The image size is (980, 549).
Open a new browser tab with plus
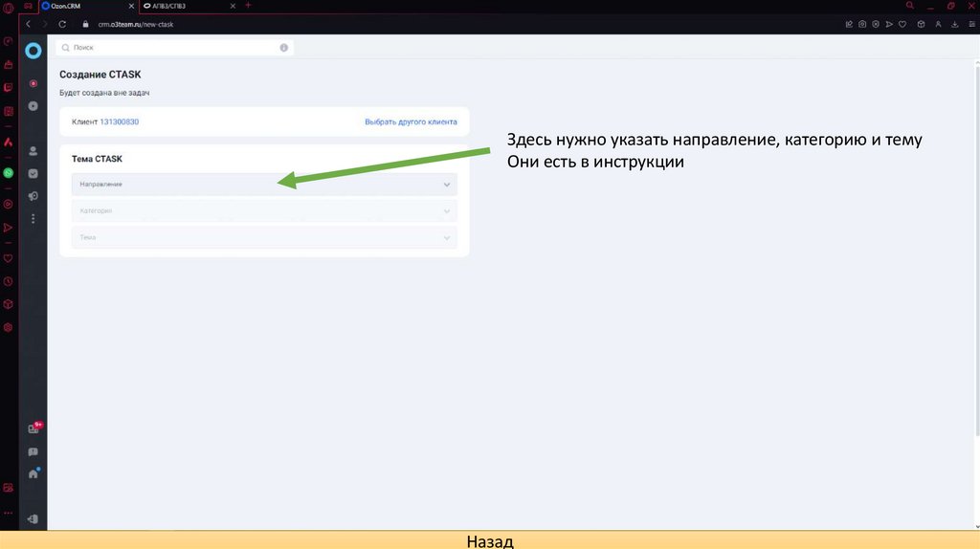pyautogui.click(x=248, y=5)
